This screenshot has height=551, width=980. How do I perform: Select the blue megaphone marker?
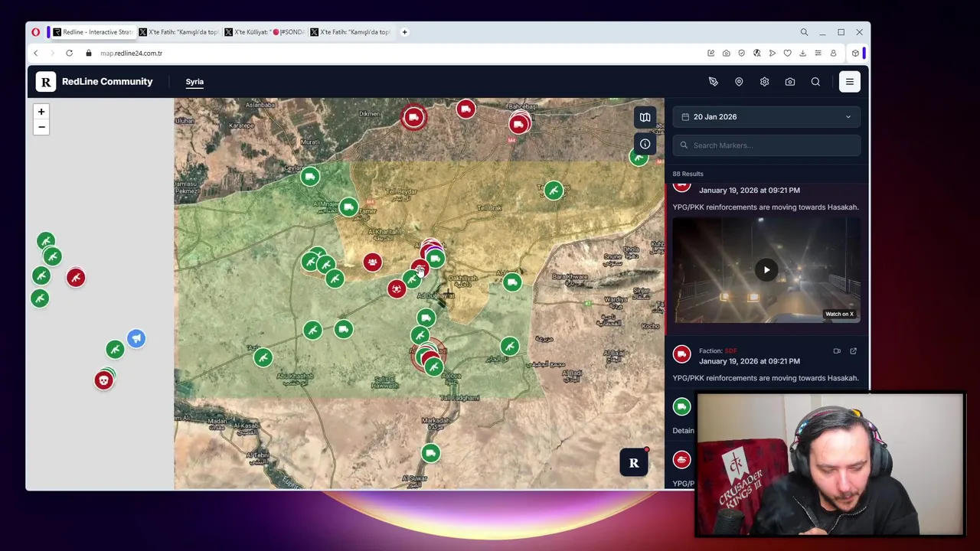[x=136, y=338]
